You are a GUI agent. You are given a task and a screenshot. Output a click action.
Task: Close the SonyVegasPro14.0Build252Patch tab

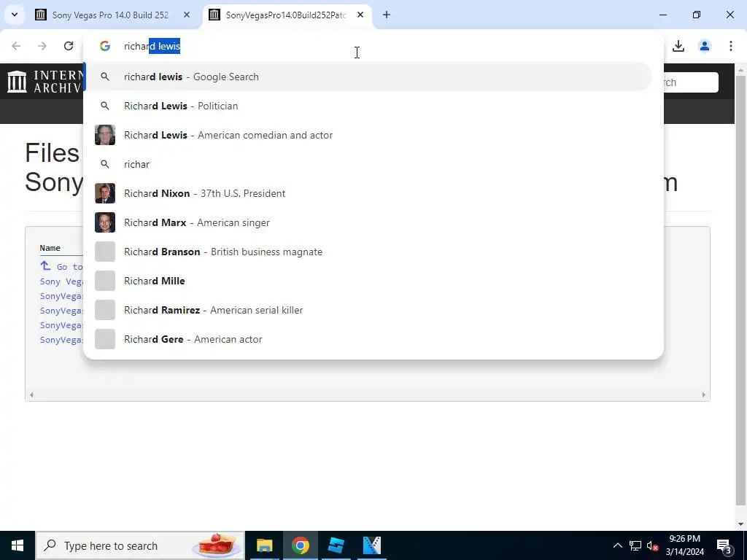(360, 15)
